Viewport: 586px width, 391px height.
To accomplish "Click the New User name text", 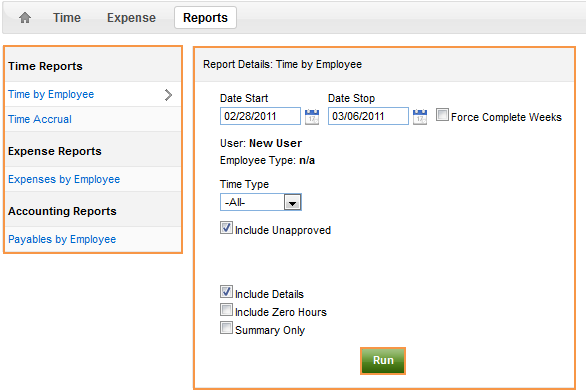I will (275, 143).
